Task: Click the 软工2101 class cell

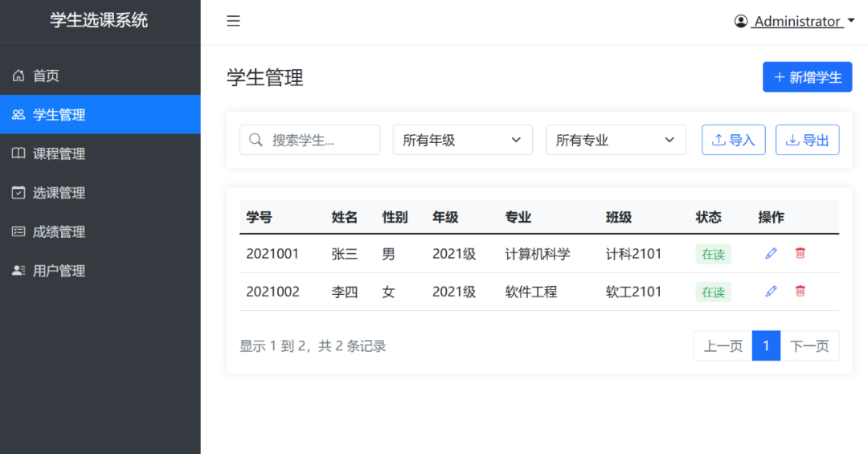Action: tap(633, 291)
